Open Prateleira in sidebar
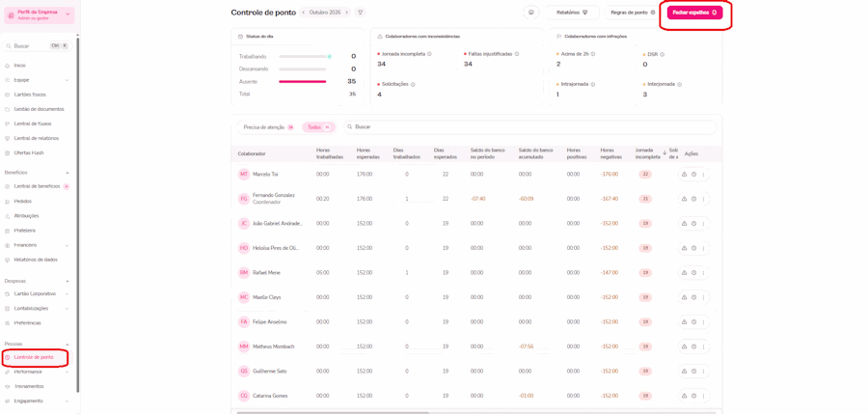 coord(24,230)
